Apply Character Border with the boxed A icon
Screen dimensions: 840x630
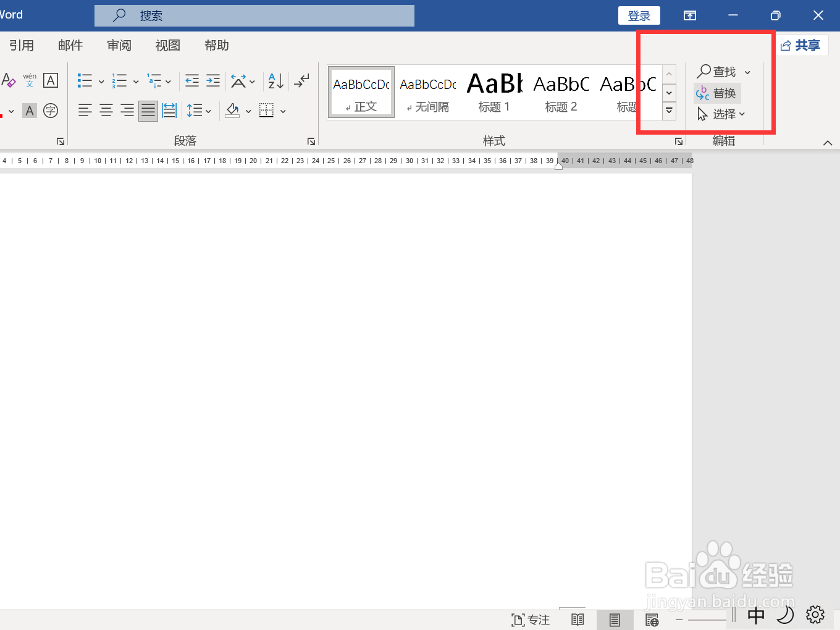51,80
